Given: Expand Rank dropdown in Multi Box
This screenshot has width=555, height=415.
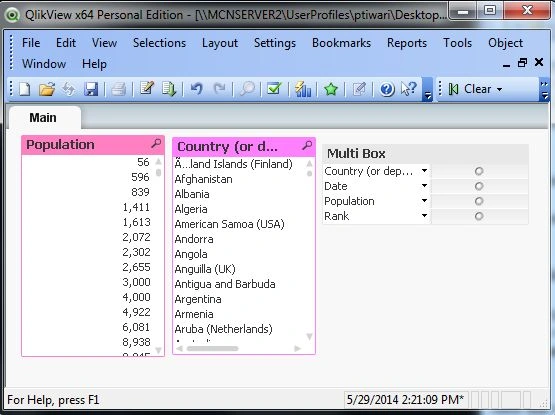Looking at the screenshot, I should click(x=424, y=216).
